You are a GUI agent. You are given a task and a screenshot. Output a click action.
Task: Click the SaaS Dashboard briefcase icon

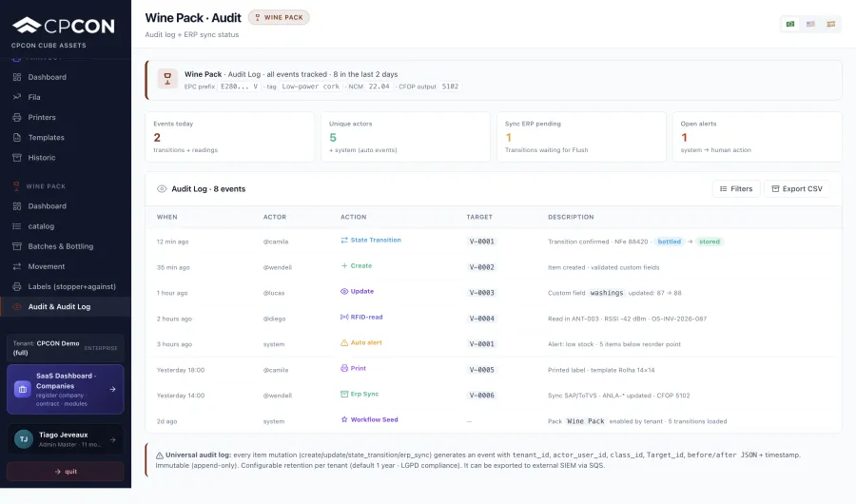click(x=23, y=389)
